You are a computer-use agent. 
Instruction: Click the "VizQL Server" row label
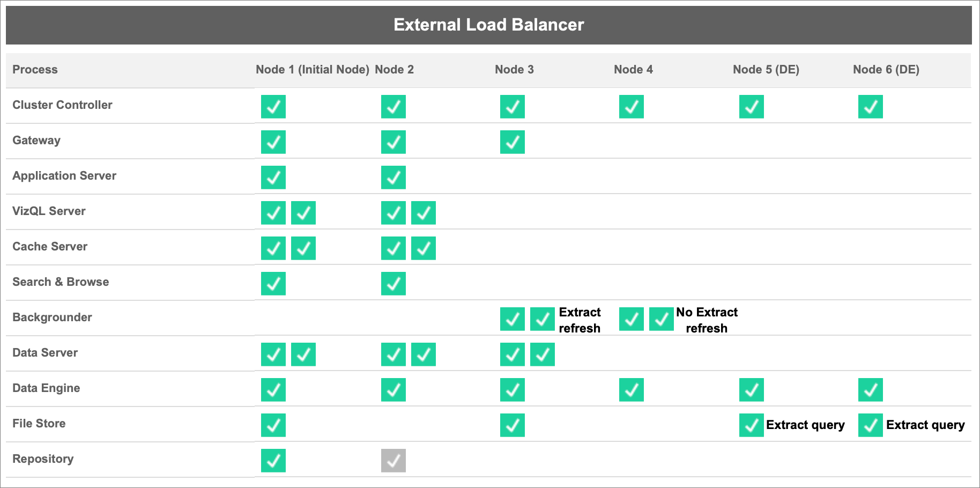(x=49, y=211)
